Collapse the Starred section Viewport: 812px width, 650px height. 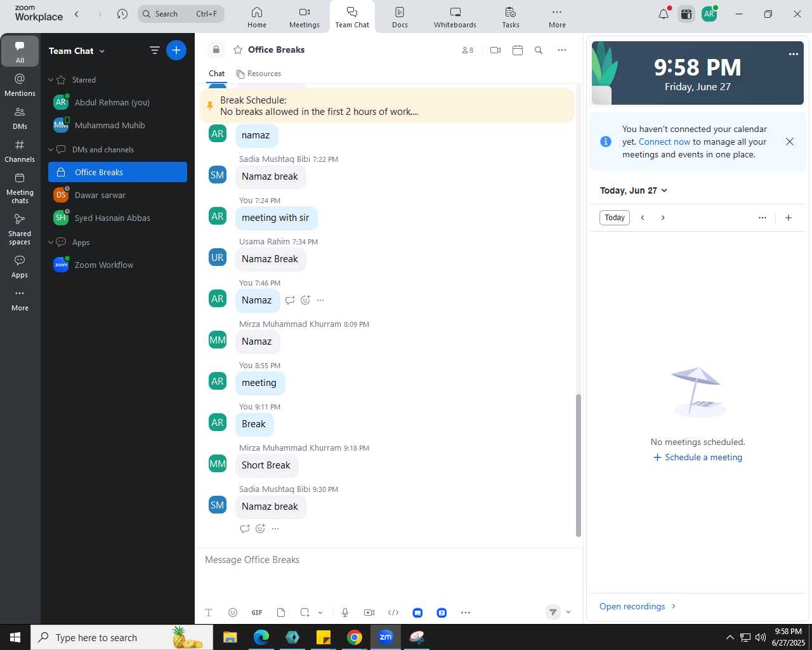pos(51,80)
